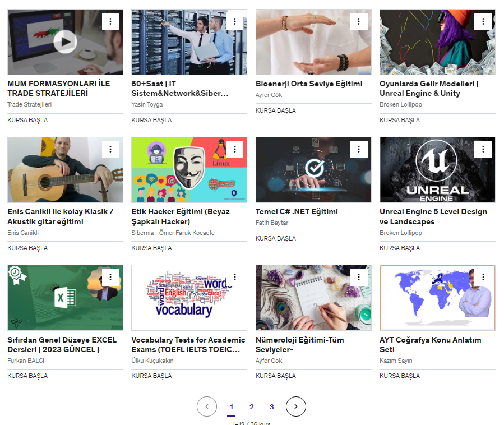The width and height of the screenshot is (504, 425).
Task: Open options menu on Excel Dersleri course
Action: pyautogui.click(x=110, y=277)
